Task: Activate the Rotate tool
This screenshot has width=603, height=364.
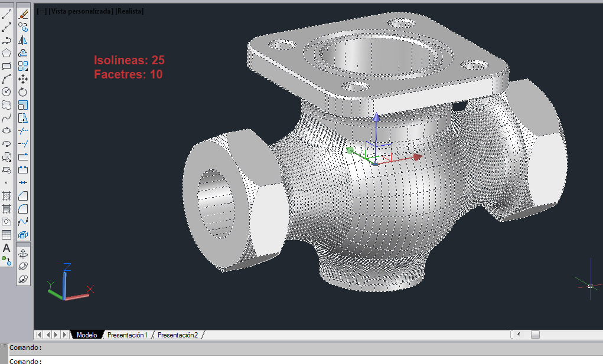Action: [x=23, y=92]
